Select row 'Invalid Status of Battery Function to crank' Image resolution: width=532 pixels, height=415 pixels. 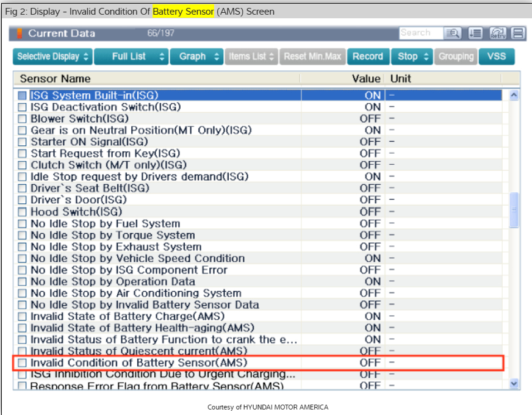pos(258,339)
